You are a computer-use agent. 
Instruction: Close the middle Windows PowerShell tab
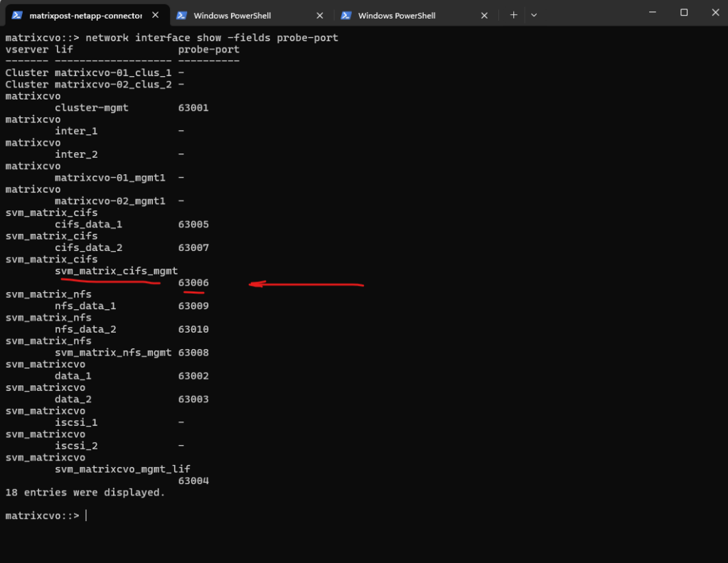pyautogui.click(x=320, y=15)
